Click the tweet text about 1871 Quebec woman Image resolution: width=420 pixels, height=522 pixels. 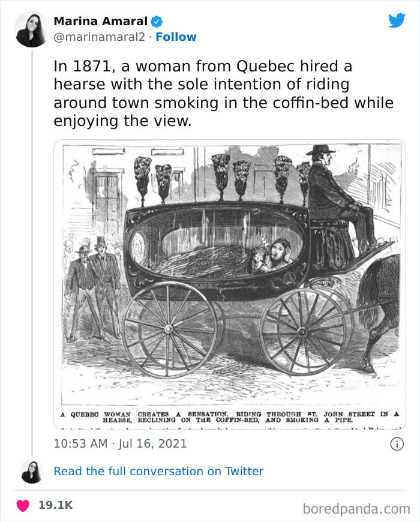223,94
